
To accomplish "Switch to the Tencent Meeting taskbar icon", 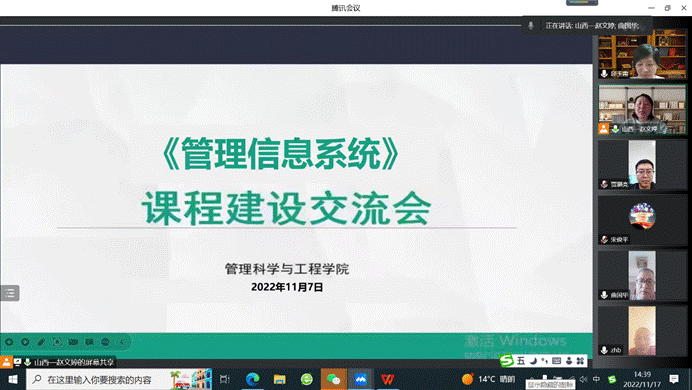I will [361, 379].
